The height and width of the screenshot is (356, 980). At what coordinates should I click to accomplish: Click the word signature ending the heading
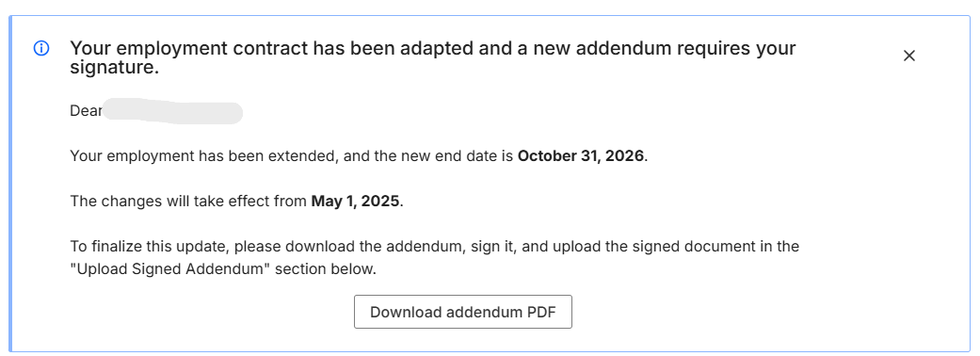(x=112, y=68)
